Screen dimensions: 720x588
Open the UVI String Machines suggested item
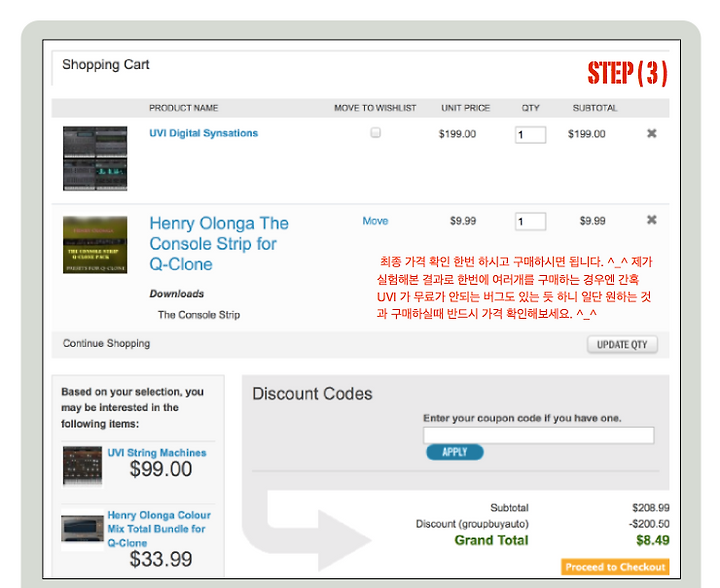tap(157, 453)
